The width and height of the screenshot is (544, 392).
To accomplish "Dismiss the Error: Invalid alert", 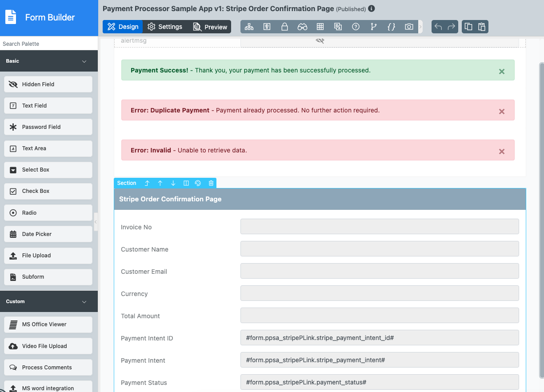I will (x=502, y=151).
